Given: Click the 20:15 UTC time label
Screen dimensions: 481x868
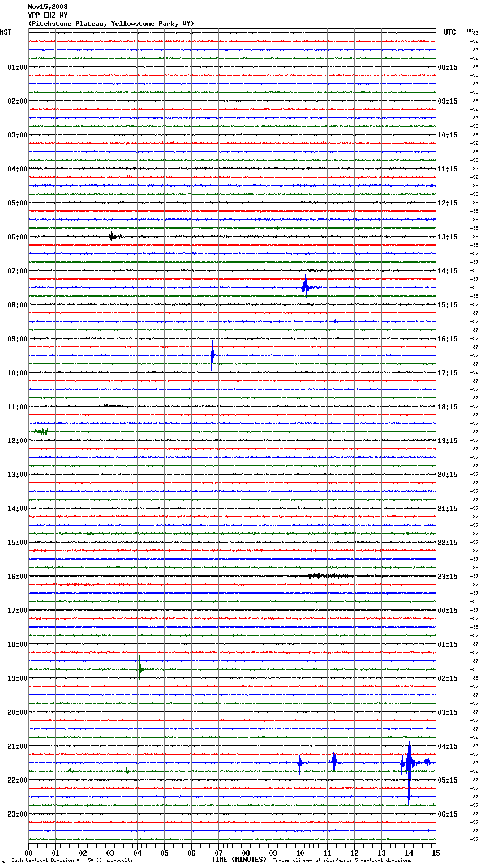Looking at the screenshot, I should (448, 475).
